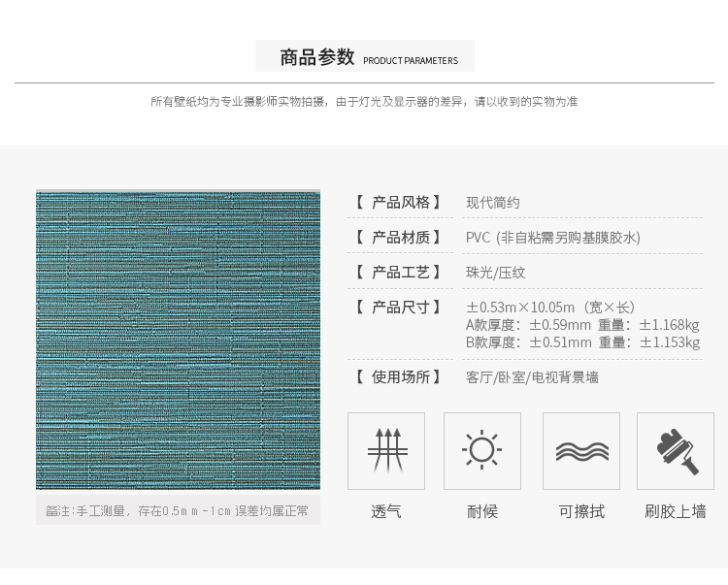
Task: Click the 产品尺寸 parameter label
Action: tap(399, 308)
